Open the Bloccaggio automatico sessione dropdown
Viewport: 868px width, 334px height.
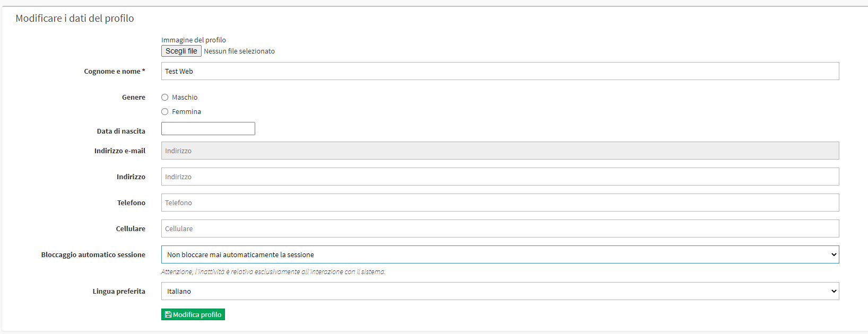(x=500, y=254)
